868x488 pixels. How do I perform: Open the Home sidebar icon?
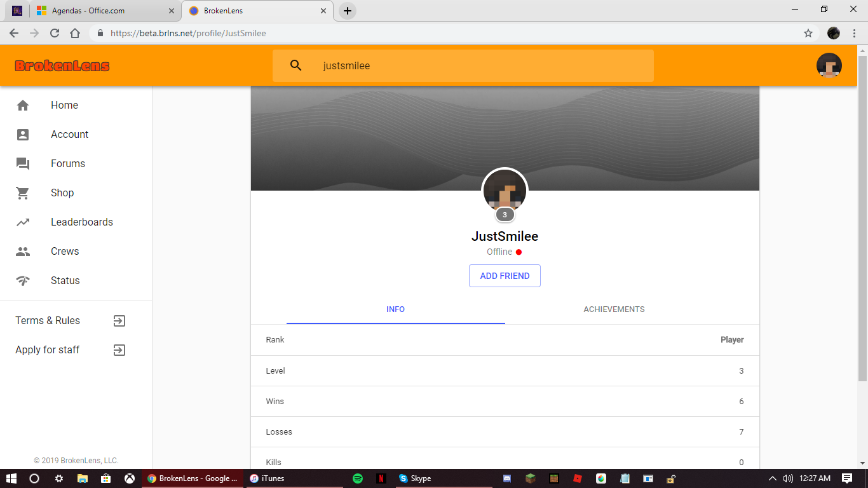point(23,105)
